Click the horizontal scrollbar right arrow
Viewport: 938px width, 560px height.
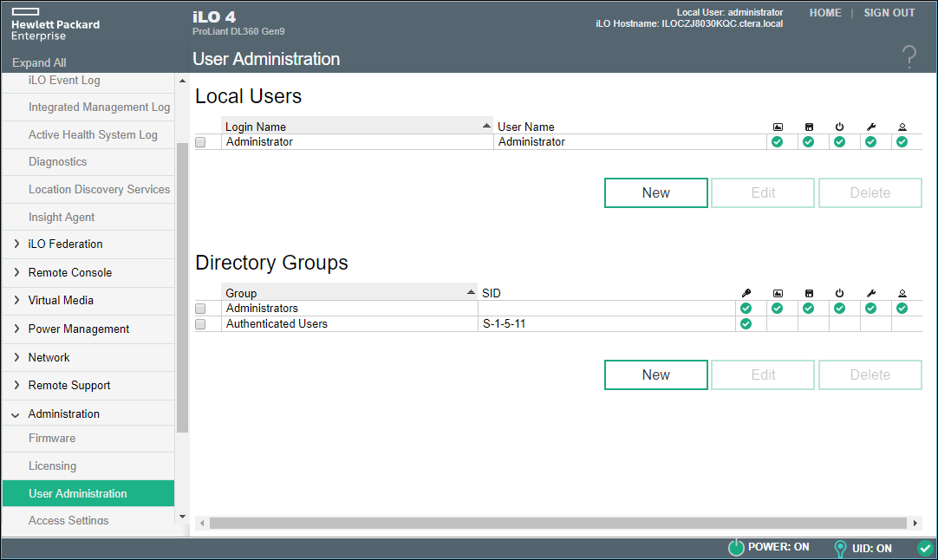(915, 524)
